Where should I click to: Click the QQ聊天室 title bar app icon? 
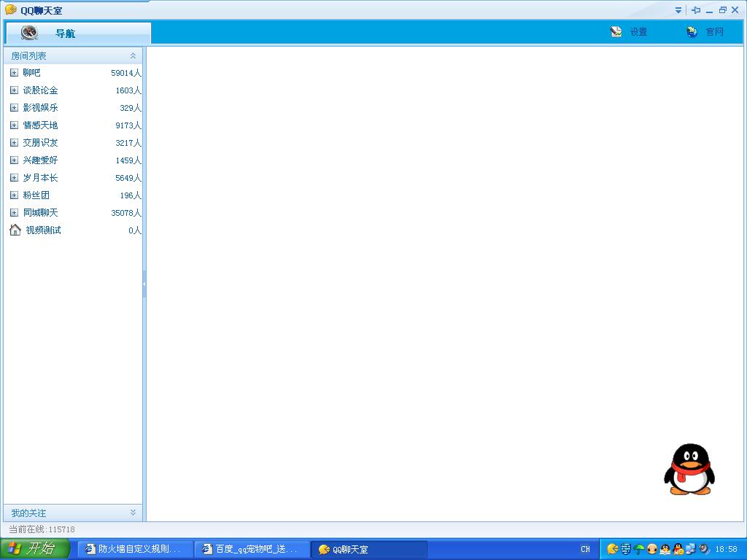pos(10,9)
